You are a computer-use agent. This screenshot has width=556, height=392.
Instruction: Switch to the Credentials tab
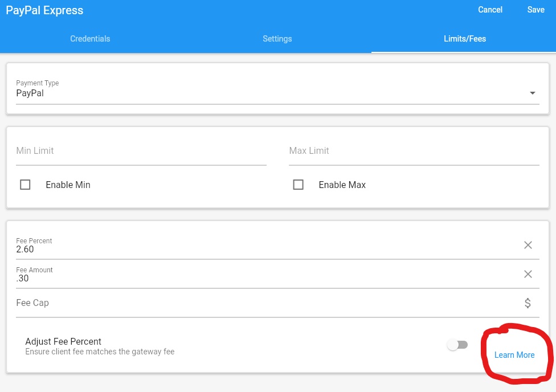(x=90, y=39)
